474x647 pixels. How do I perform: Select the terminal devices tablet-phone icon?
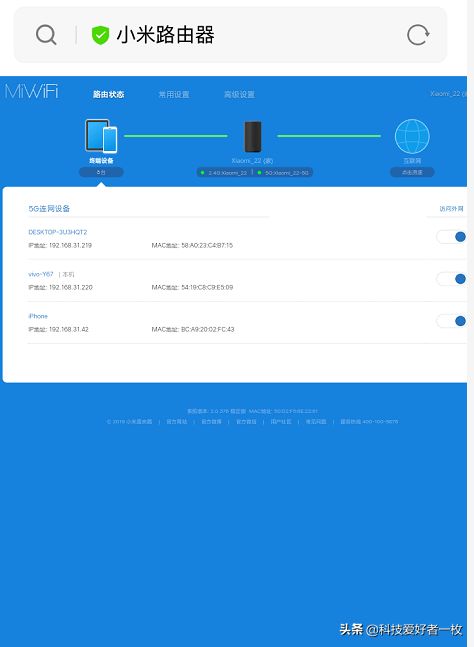(101, 136)
